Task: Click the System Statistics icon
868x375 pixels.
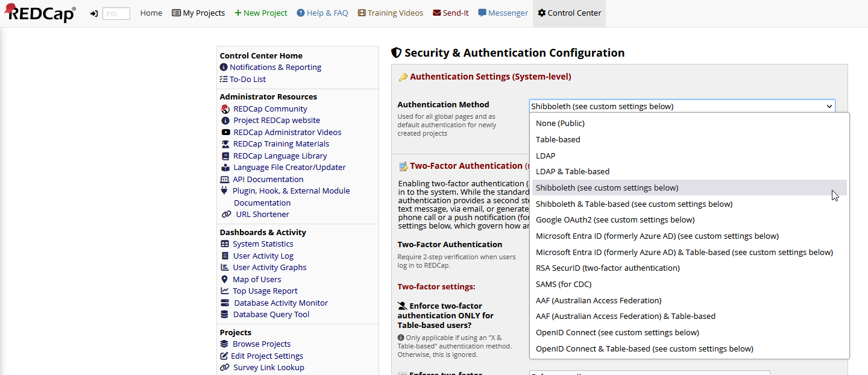Action: tap(224, 244)
